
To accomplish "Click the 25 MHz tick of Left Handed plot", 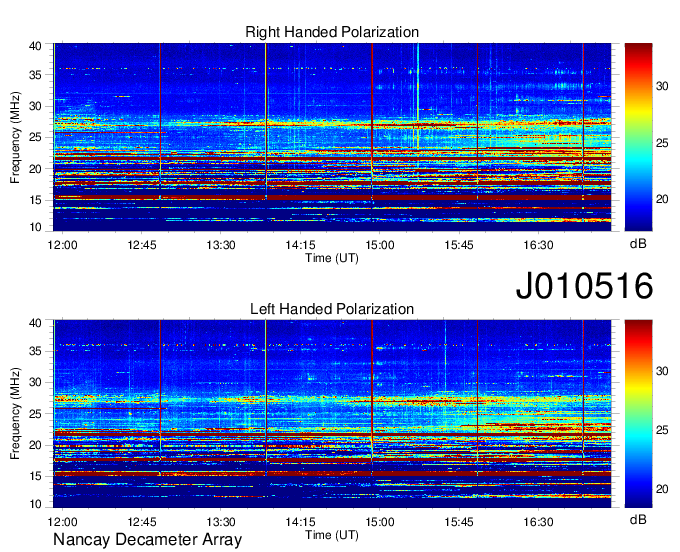I will pyautogui.click(x=35, y=414).
